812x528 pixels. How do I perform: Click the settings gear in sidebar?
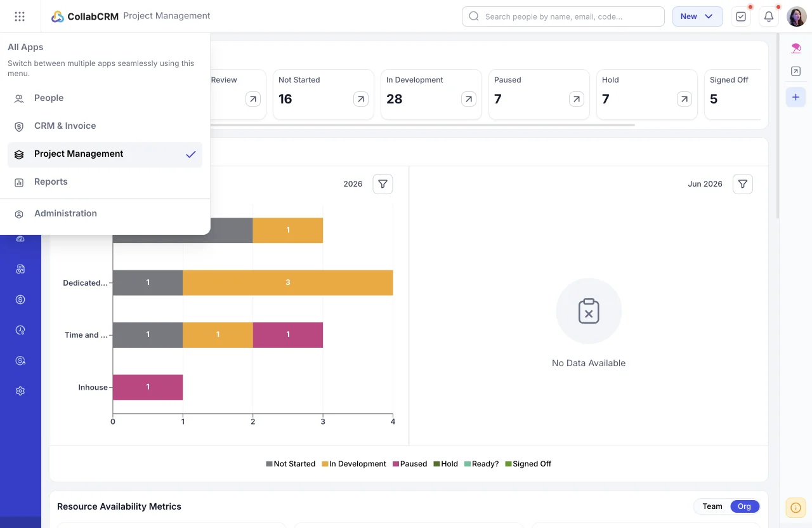pos(20,391)
